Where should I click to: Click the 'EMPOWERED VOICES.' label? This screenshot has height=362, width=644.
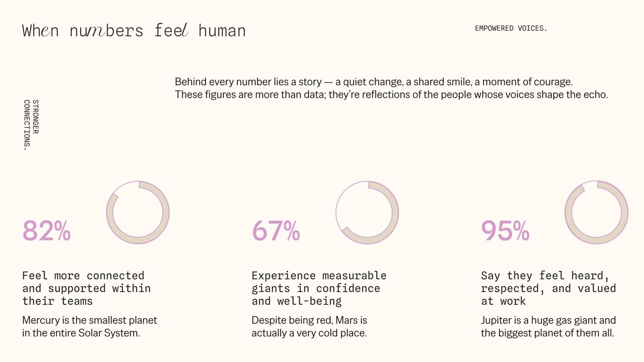tap(511, 28)
